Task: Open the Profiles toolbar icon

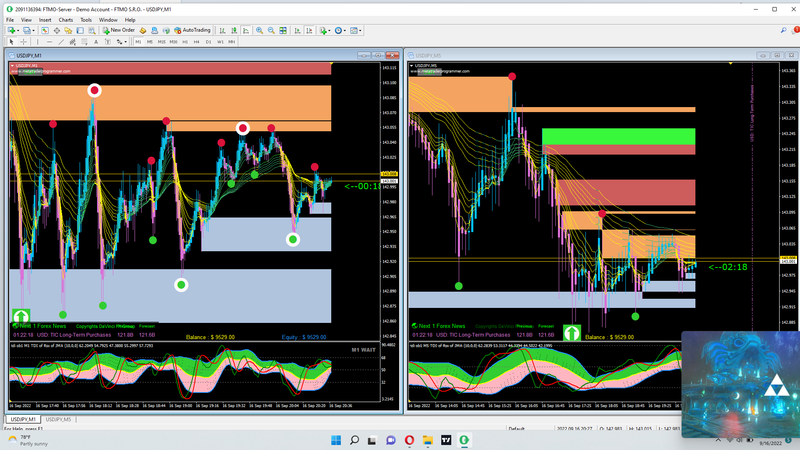Action: point(27,31)
